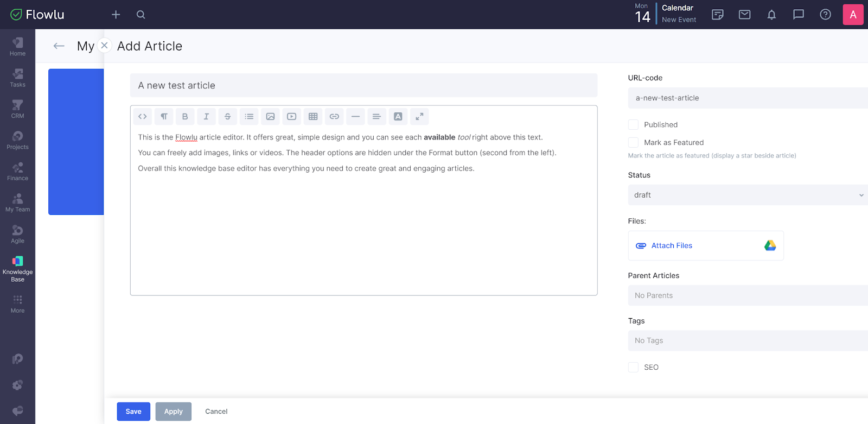Open the Status dropdown showing draft

click(748, 195)
